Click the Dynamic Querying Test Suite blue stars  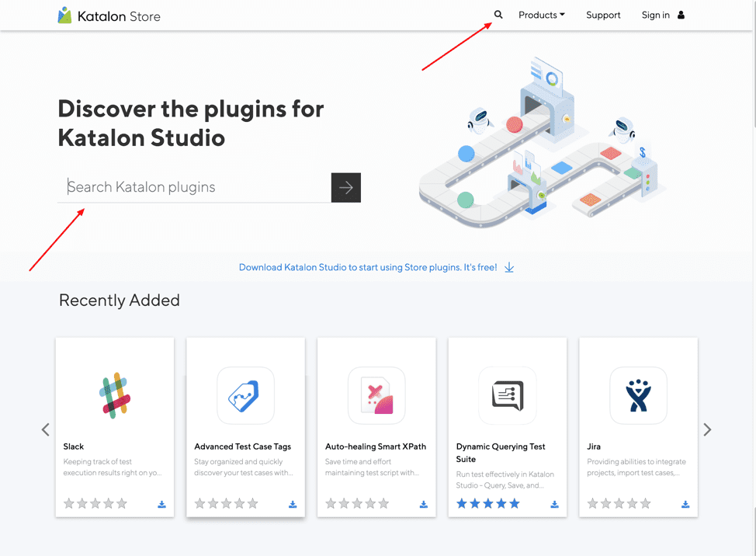pos(488,503)
